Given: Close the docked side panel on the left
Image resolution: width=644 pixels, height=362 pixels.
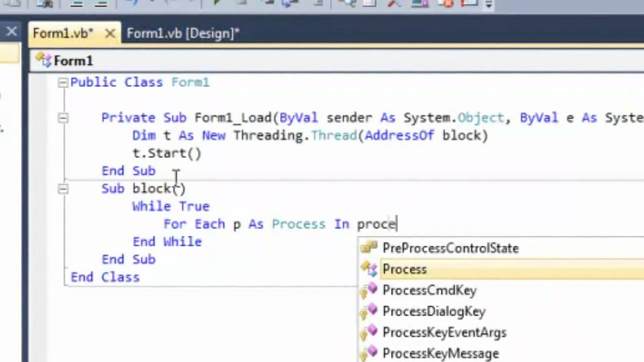Looking at the screenshot, I should coord(11,33).
